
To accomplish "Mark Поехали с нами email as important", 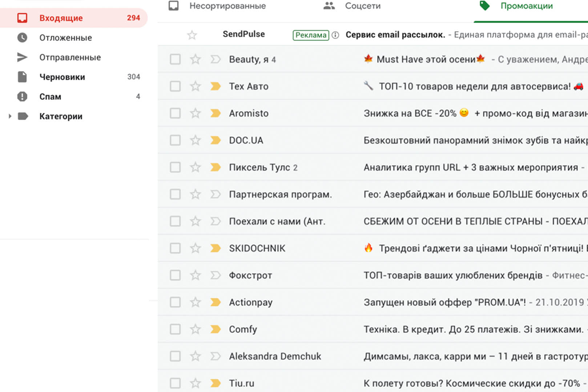I will pyautogui.click(x=216, y=221).
